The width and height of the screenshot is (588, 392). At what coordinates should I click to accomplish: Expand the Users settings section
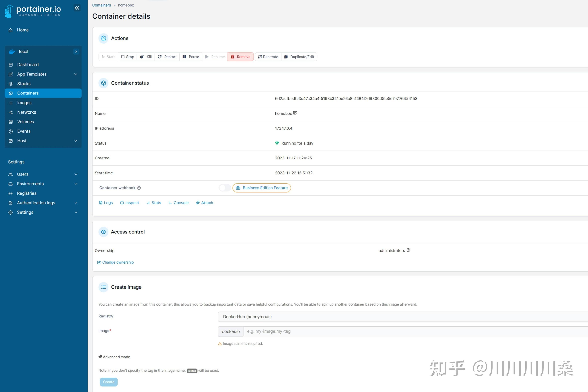tap(76, 174)
